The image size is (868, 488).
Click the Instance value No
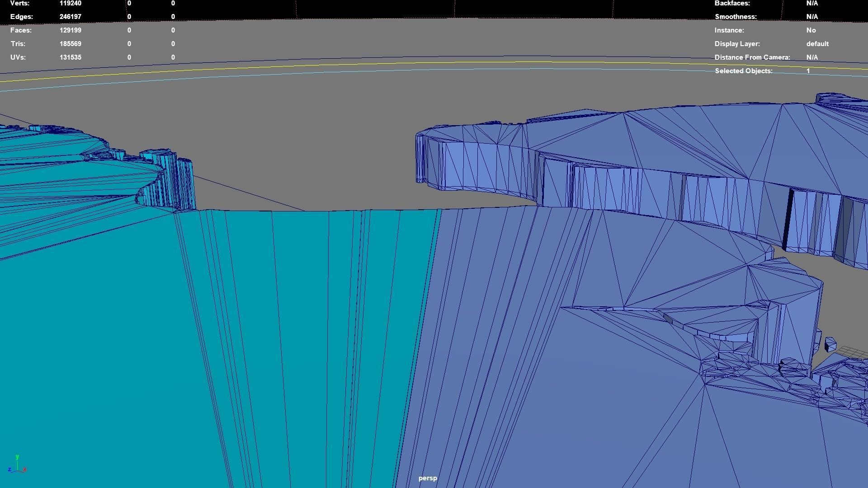pyautogui.click(x=811, y=30)
